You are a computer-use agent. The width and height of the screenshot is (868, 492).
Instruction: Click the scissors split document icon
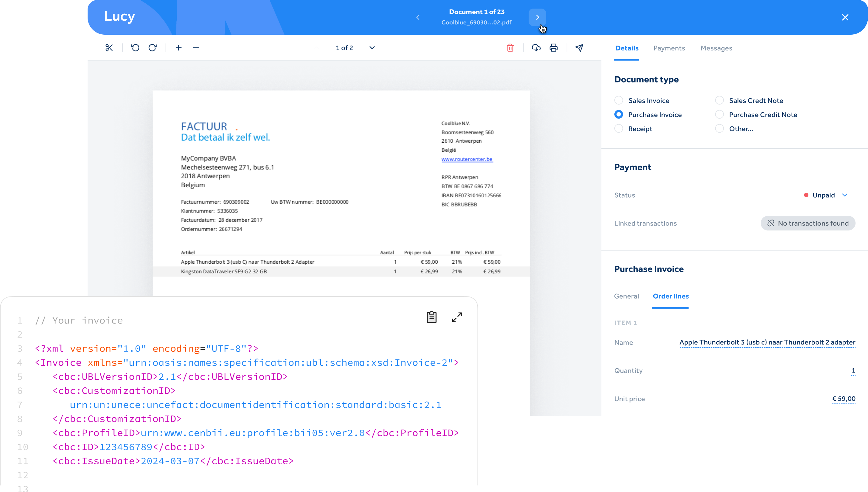(109, 48)
